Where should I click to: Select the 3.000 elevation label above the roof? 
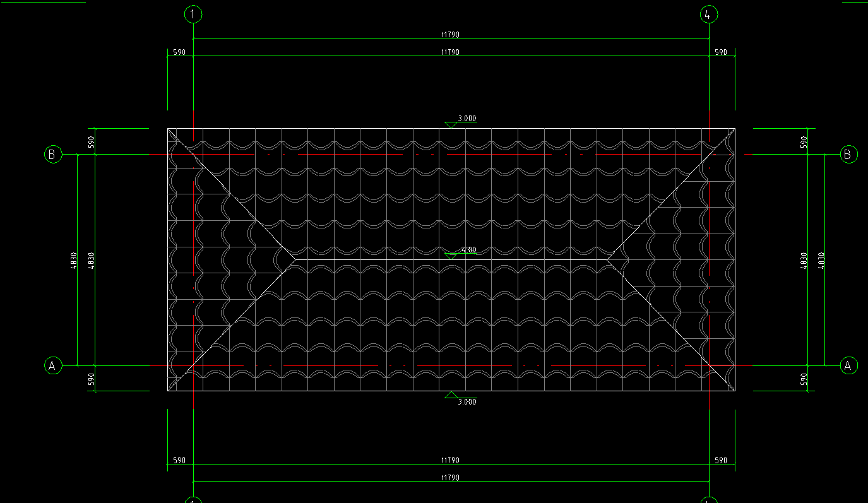coord(467,118)
